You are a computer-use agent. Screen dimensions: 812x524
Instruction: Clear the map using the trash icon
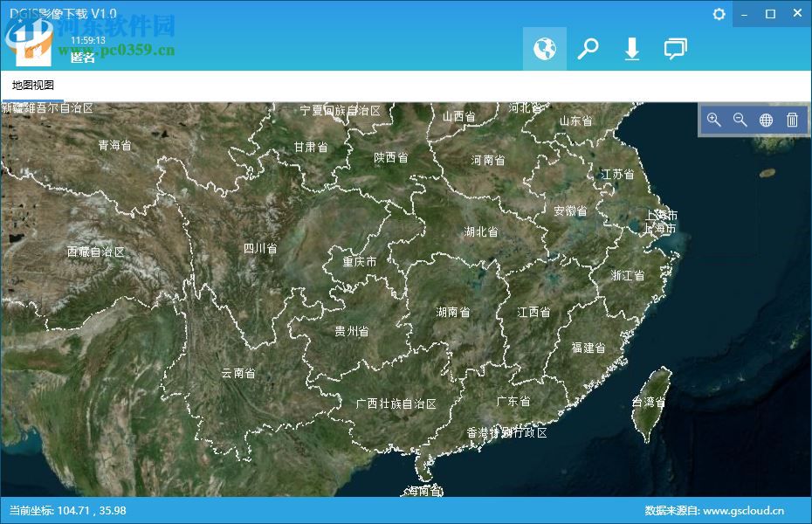792,120
